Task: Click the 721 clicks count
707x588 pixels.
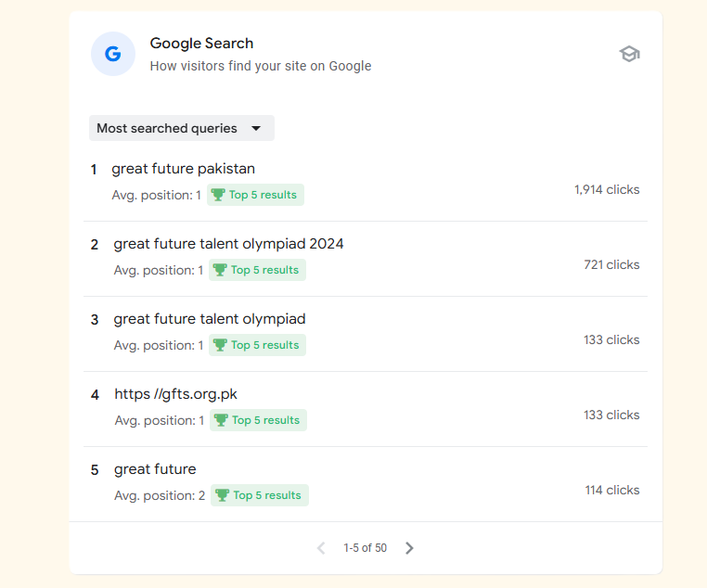Action: (x=611, y=264)
